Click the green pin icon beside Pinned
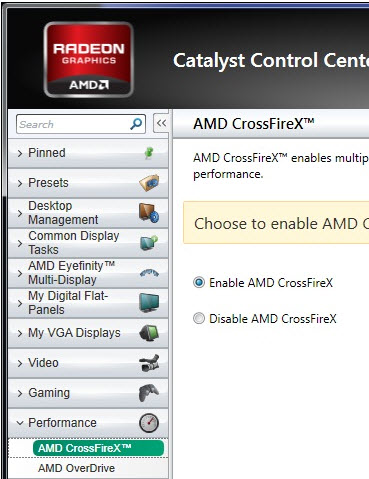Viewport: 369px width, 479px height. pyautogui.click(x=149, y=153)
